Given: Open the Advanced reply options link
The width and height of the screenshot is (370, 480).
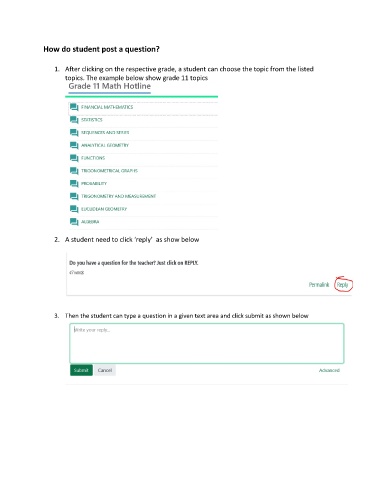Looking at the screenshot, I should (329, 370).
